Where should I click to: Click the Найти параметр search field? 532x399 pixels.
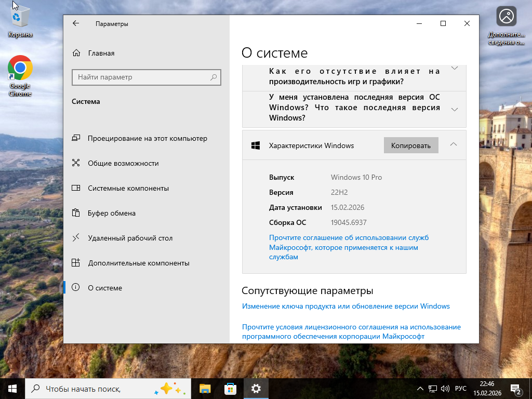click(140, 77)
